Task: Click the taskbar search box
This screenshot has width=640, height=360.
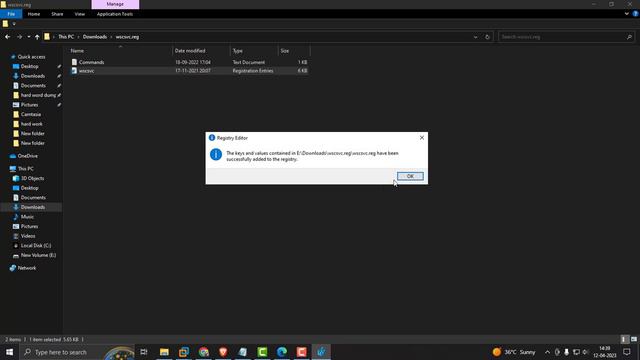Action: [78, 352]
